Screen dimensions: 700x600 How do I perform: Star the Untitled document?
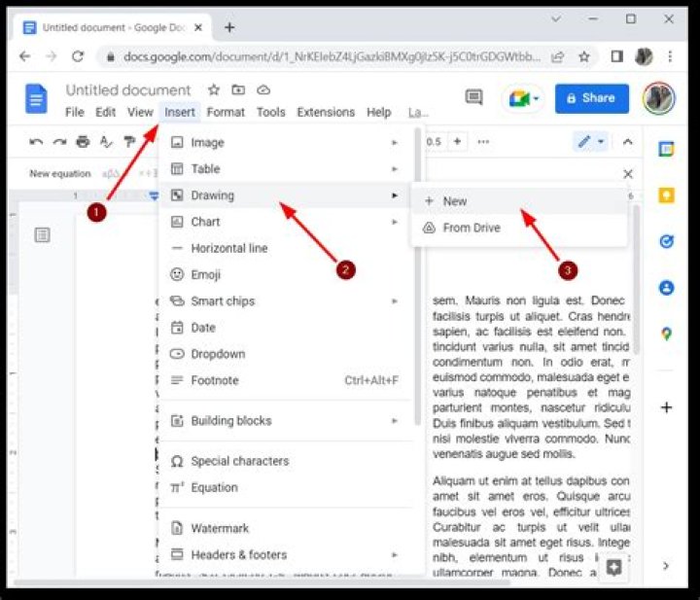(214, 89)
